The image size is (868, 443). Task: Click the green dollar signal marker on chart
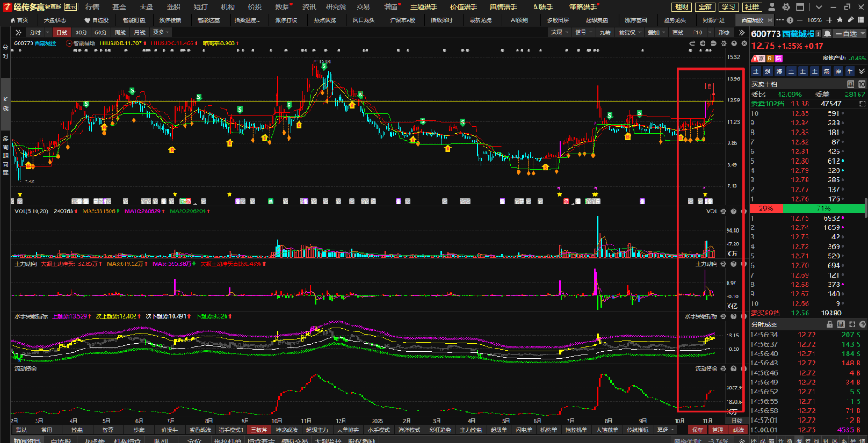134,90
